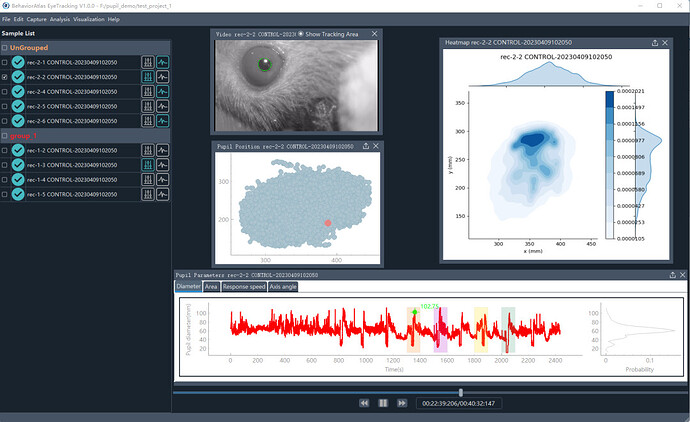Click the rewind playback button
This screenshot has width=690, height=422.
coord(364,403)
